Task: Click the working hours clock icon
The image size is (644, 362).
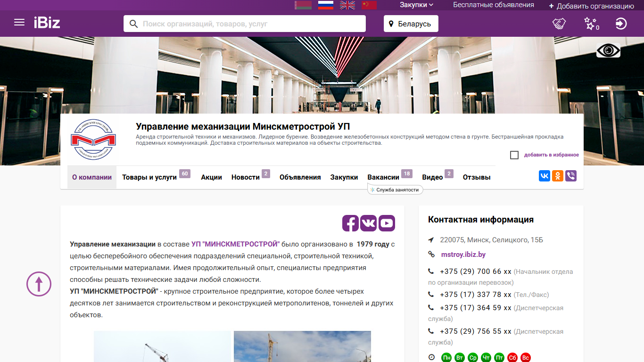Action: click(431, 358)
